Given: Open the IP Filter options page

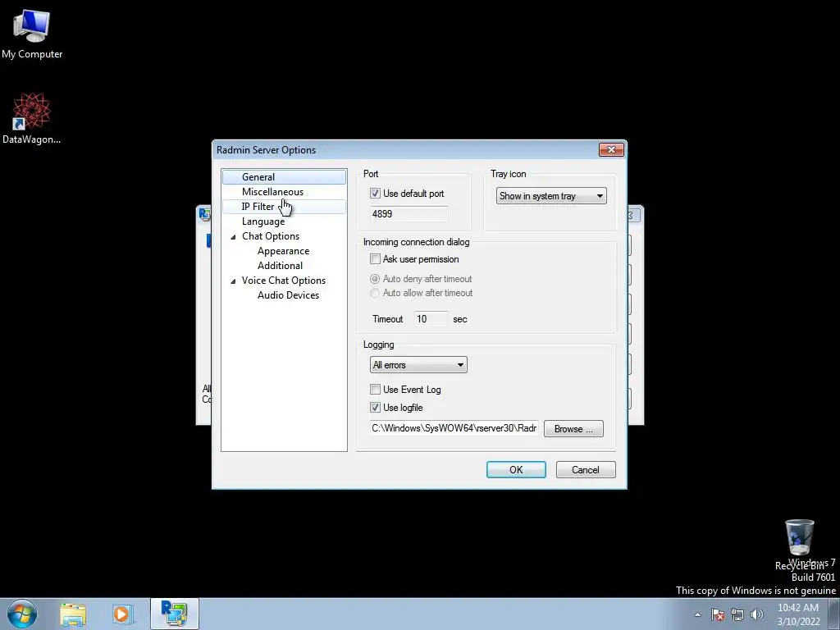Looking at the screenshot, I should click(258, 207).
